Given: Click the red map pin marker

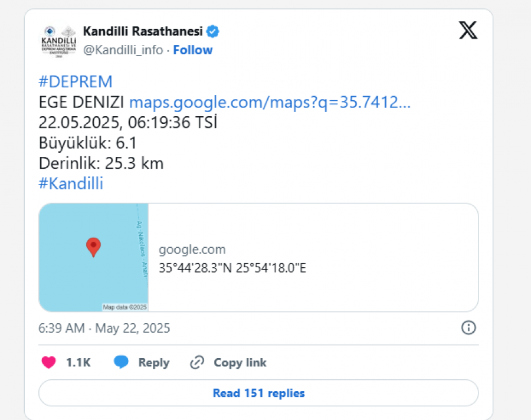Looking at the screenshot, I should tap(93, 247).
